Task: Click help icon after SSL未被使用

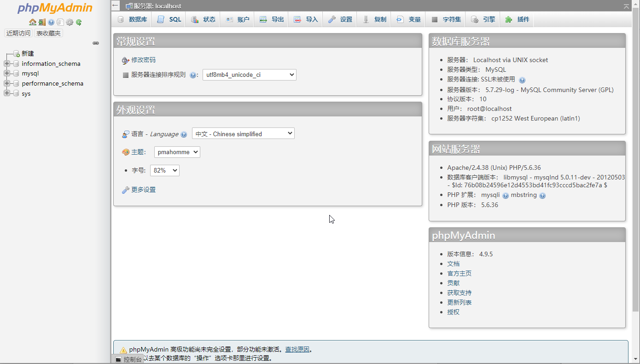Action: pos(522,80)
